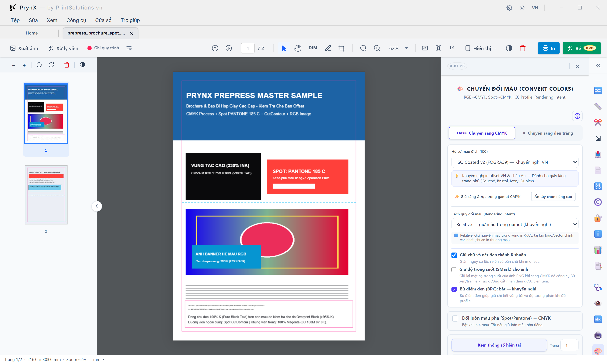Select the pen annotation tool

click(x=328, y=48)
